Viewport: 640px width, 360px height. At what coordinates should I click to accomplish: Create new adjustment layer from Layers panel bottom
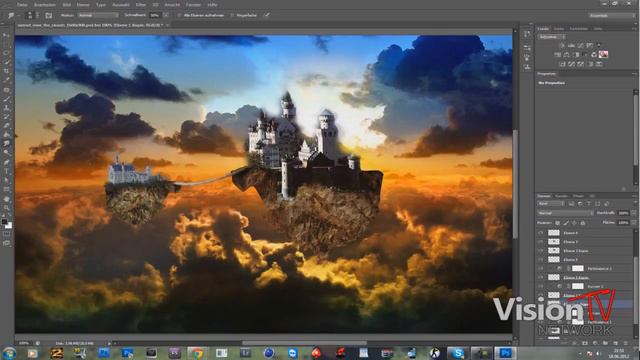coord(595,343)
